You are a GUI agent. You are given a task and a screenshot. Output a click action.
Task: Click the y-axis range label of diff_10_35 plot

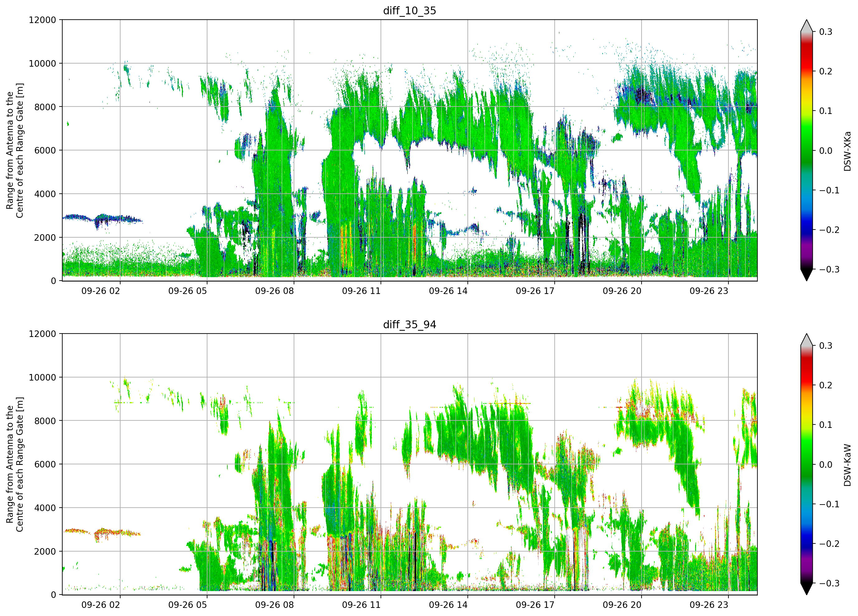click(15, 150)
